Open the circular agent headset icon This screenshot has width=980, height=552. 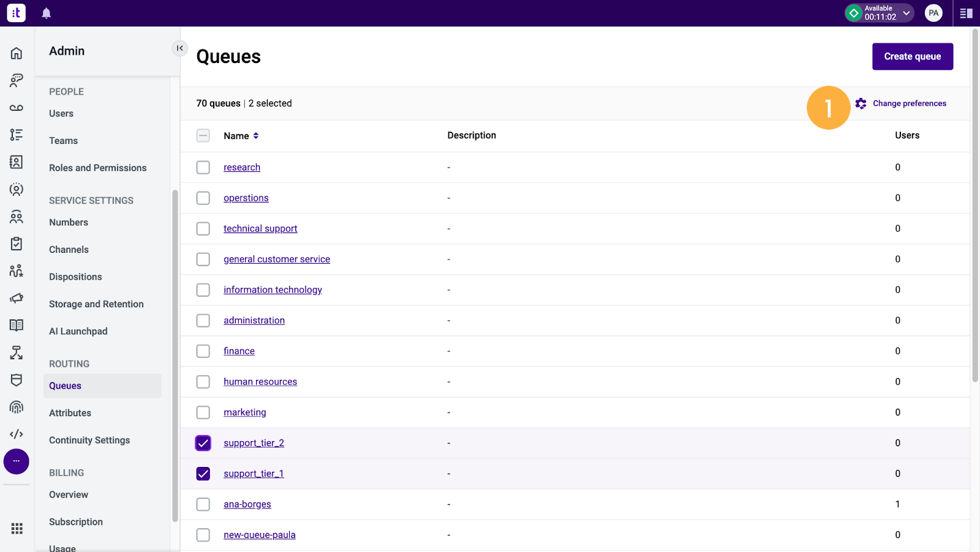[17, 189]
